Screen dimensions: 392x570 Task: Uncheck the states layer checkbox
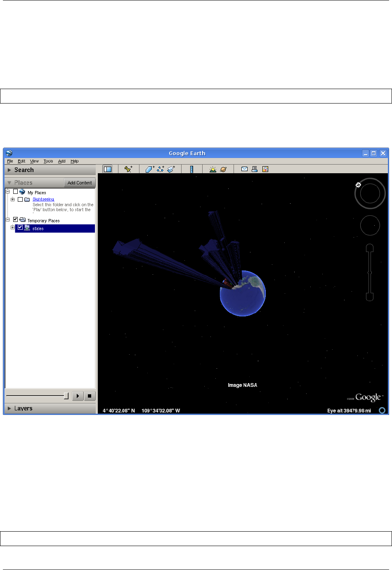click(20, 227)
